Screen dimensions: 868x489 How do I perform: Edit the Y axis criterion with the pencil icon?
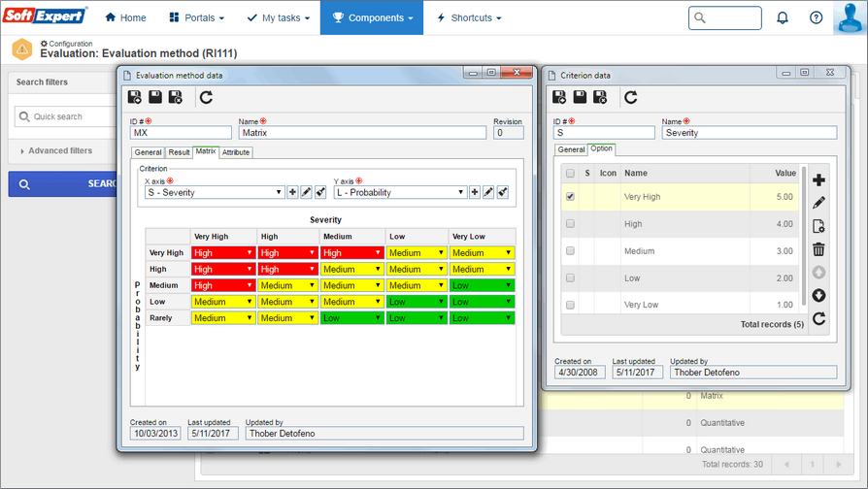point(488,192)
